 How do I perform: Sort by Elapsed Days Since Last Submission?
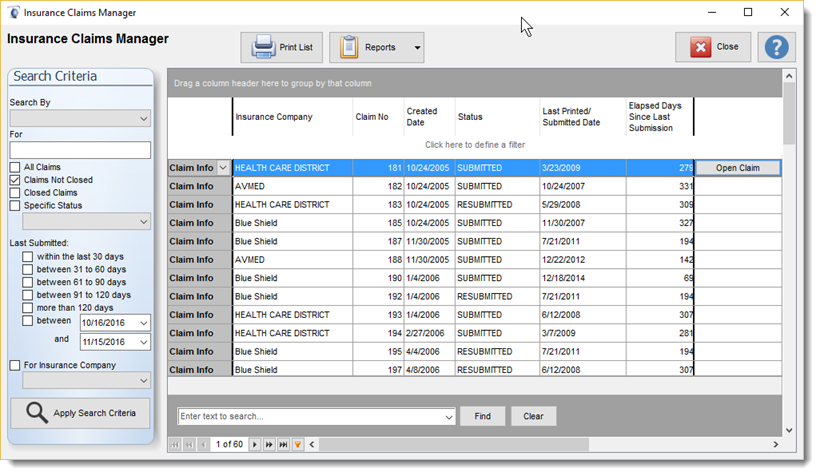click(x=660, y=117)
